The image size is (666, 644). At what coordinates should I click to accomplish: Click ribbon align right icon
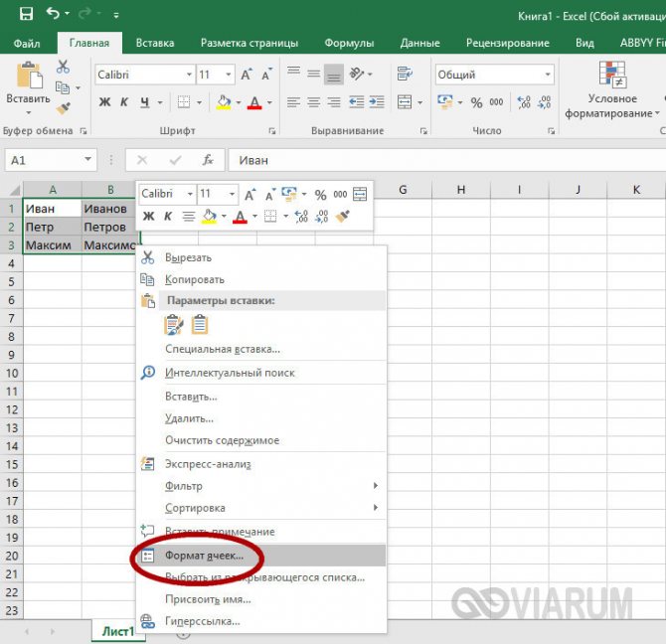point(334,102)
